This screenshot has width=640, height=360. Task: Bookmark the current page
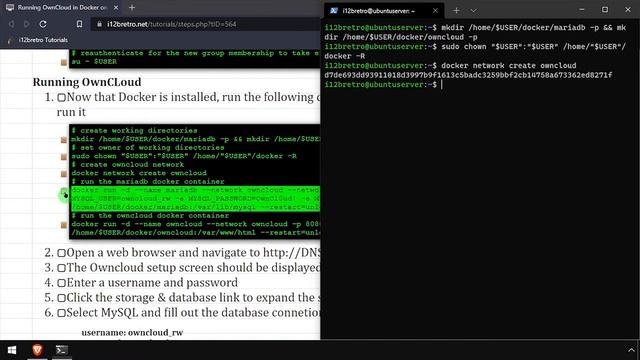(x=79, y=24)
